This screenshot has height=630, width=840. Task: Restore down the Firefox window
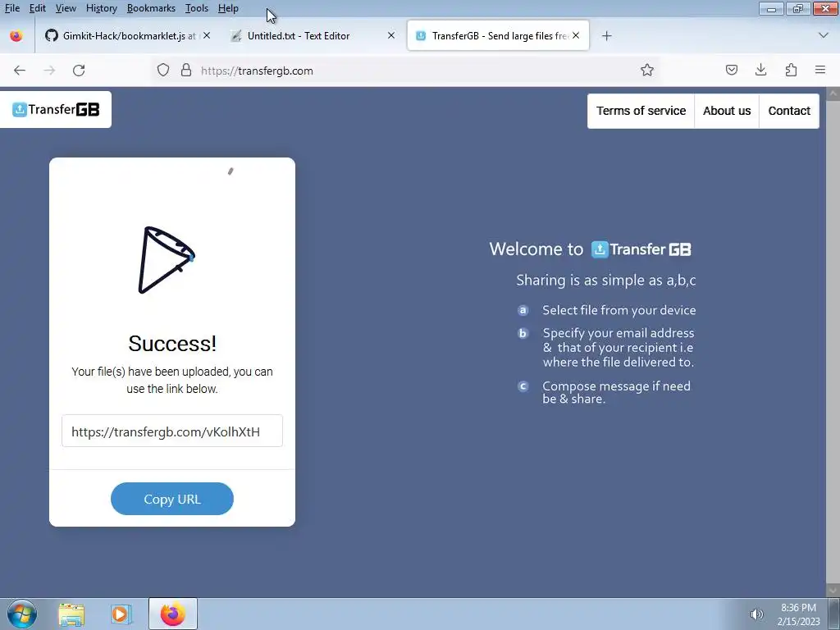click(x=798, y=8)
